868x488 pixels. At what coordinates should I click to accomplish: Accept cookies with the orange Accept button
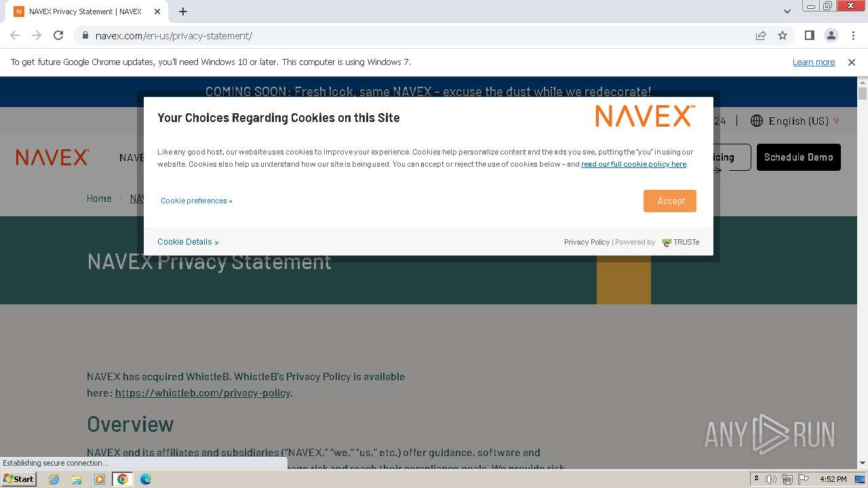coord(670,201)
